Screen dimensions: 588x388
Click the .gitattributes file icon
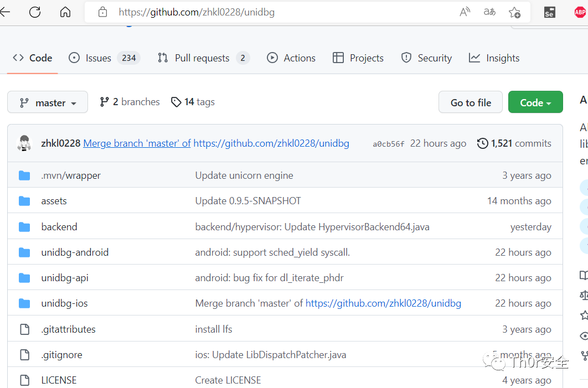(25, 329)
